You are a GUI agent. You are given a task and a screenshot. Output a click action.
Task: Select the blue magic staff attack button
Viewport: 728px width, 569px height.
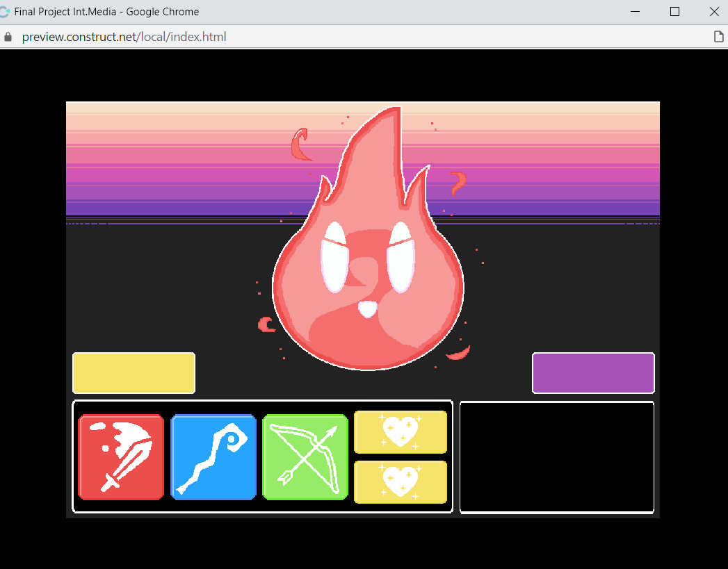213,457
